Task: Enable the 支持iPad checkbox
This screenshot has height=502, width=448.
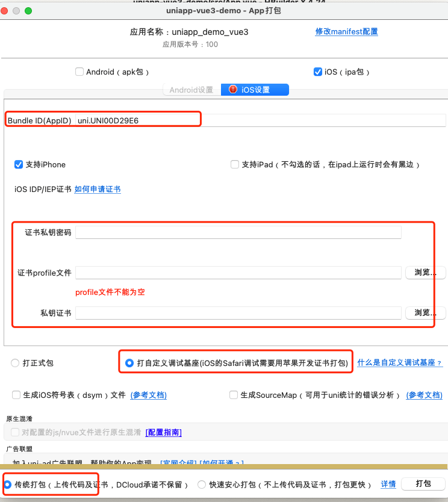Action: pyautogui.click(x=235, y=164)
